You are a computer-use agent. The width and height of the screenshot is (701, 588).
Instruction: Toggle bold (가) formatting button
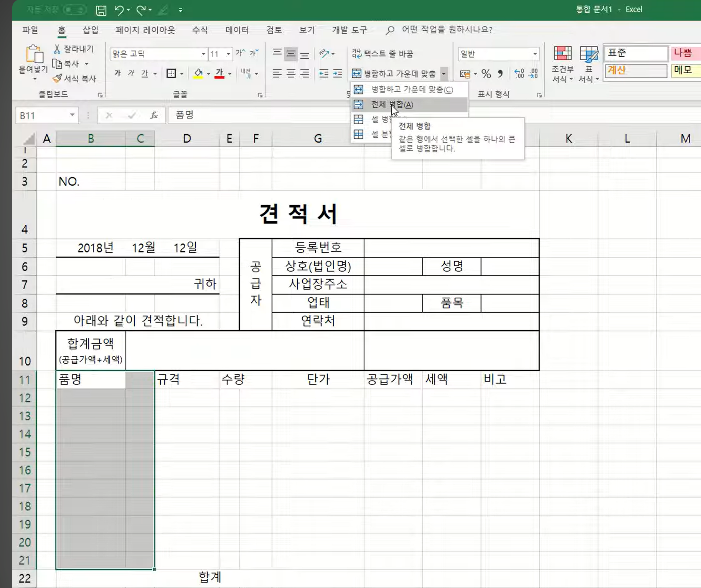(117, 73)
